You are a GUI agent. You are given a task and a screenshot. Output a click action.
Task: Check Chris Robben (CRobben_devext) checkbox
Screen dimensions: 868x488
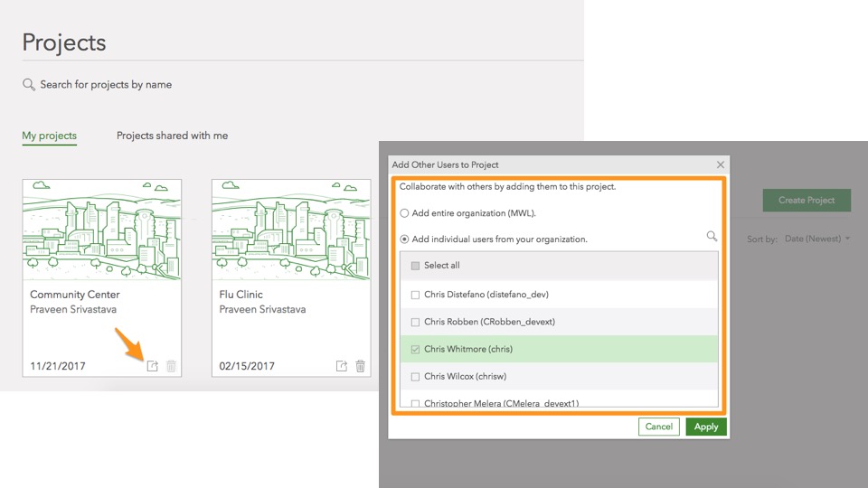tap(415, 322)
